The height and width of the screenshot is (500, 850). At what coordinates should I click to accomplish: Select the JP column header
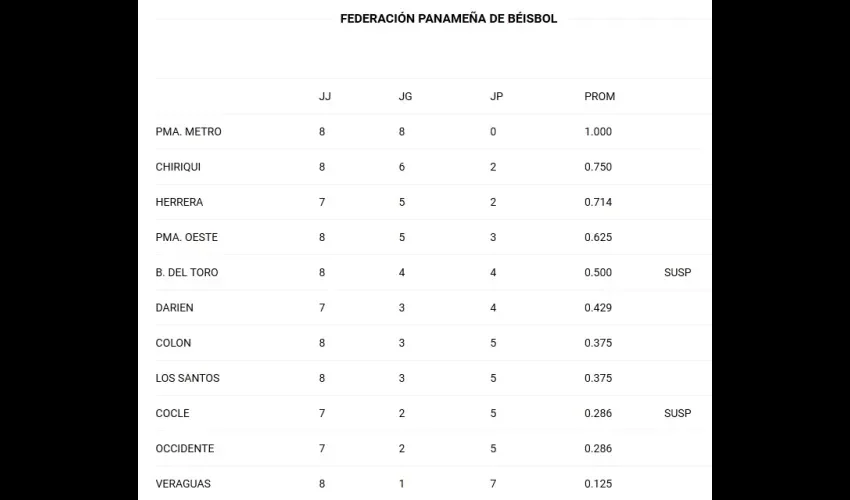coord(496,97)
